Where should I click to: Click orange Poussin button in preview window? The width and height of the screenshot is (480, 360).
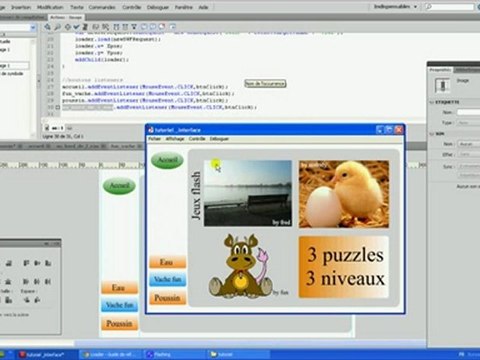coord(167,298)
